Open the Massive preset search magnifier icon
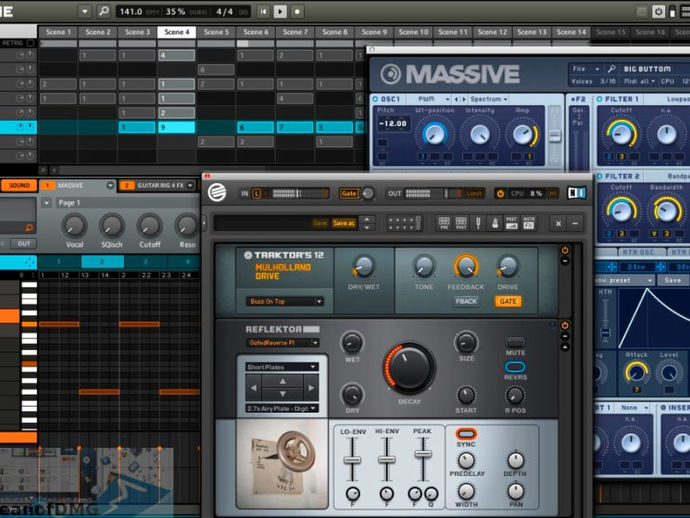This screenshot has width=690, height=518. coord(611,69)
